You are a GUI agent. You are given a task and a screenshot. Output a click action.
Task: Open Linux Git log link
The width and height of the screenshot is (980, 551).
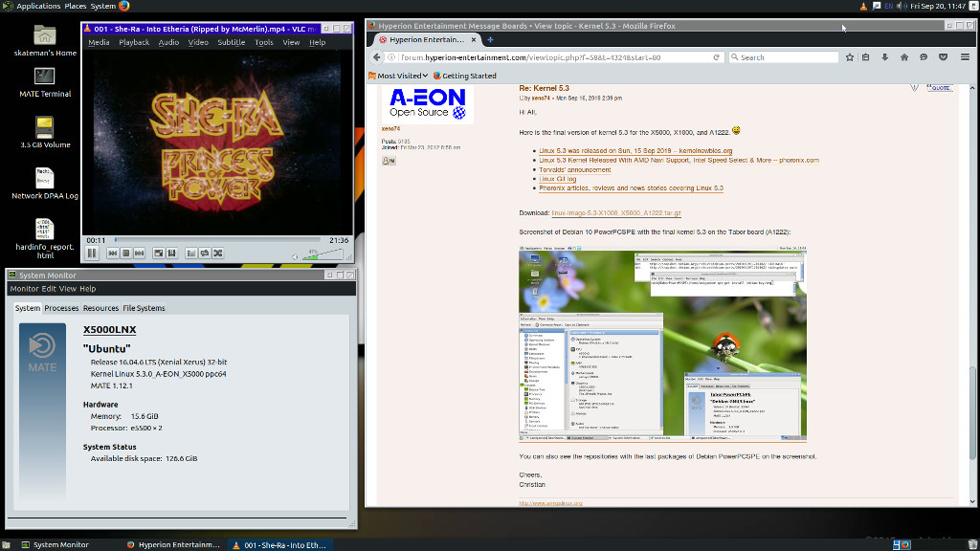tap(558, 179)
